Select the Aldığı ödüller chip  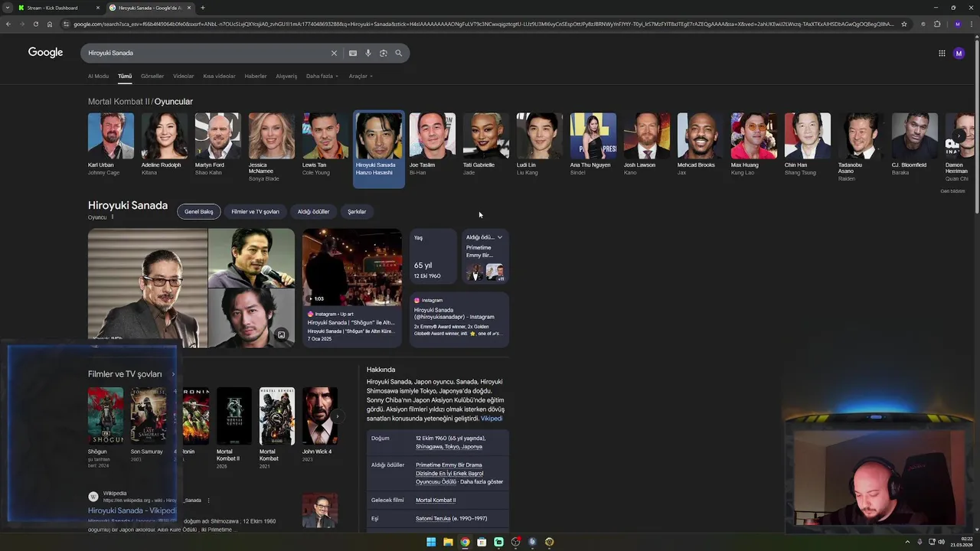313,211
